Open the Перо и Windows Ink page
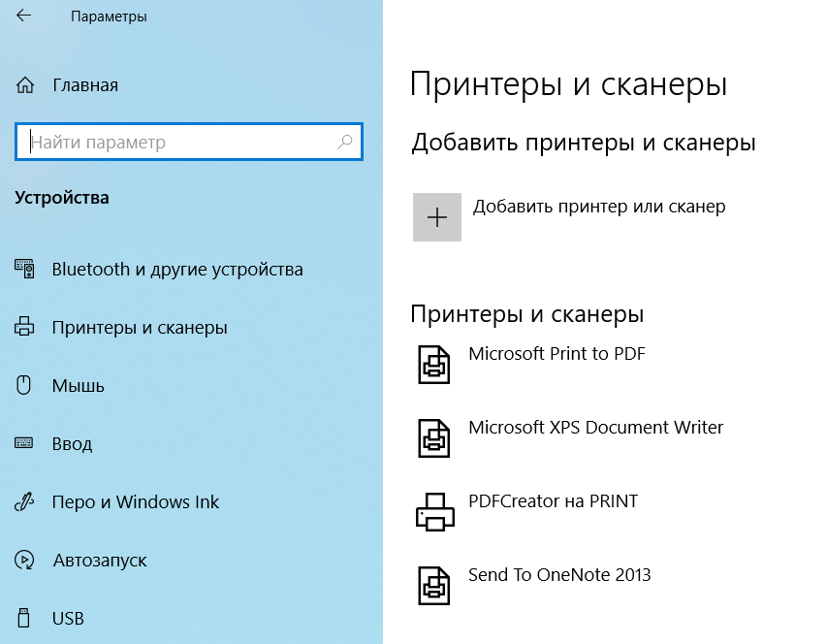Screen dimensions: 827x644 [136, 502]
